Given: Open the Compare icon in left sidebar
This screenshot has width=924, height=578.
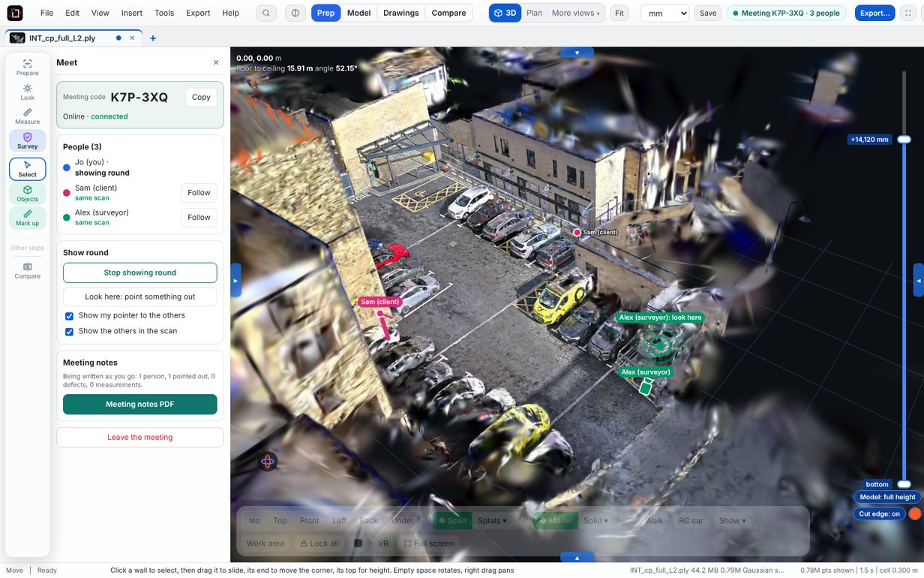Looking at the screenshot, I should 27,271.
